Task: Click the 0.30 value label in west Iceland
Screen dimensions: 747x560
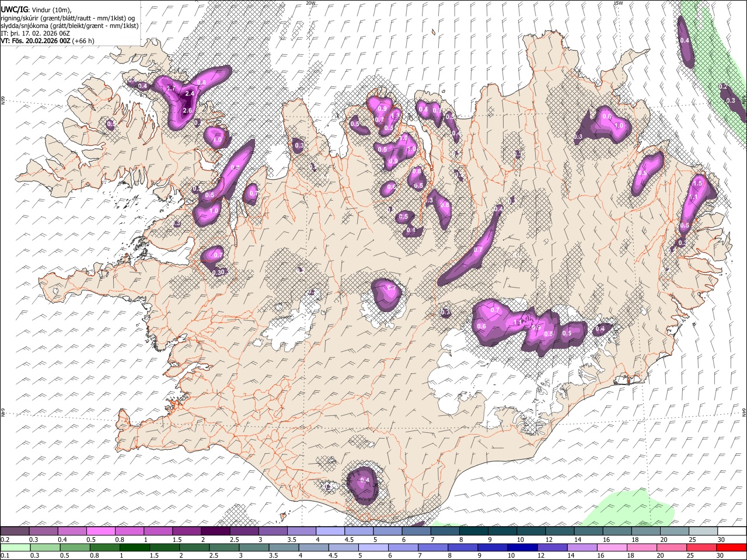Action: point(218,272)
